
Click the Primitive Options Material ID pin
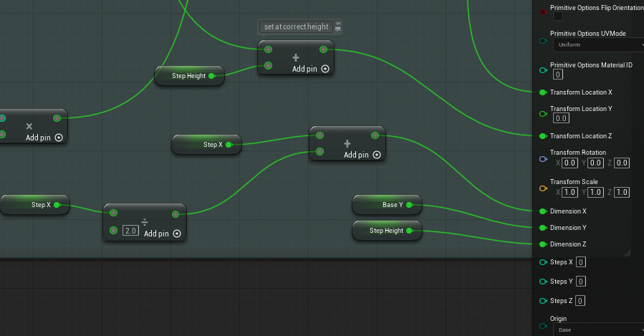[543, 69]
